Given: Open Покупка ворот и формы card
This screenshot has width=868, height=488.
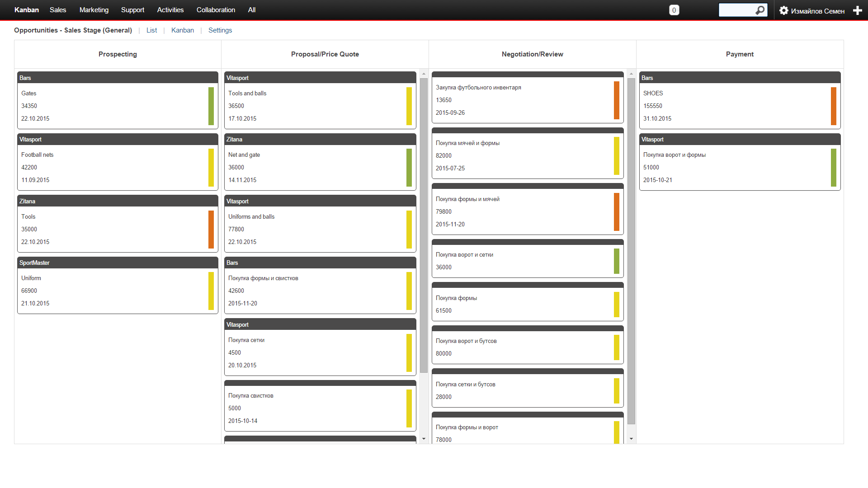Looking at the screenshot, I should coord(740,162).
